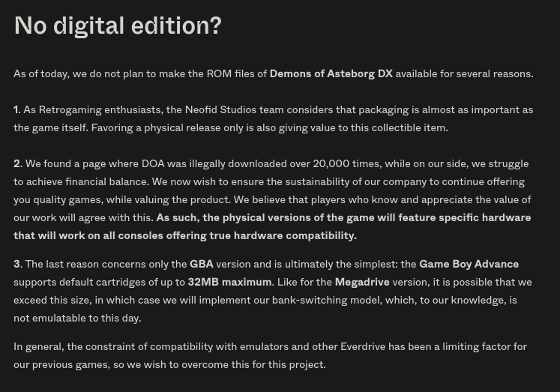Click the bold '32MB maximum' text
The image size is (560, 392).
coord(229,282)
